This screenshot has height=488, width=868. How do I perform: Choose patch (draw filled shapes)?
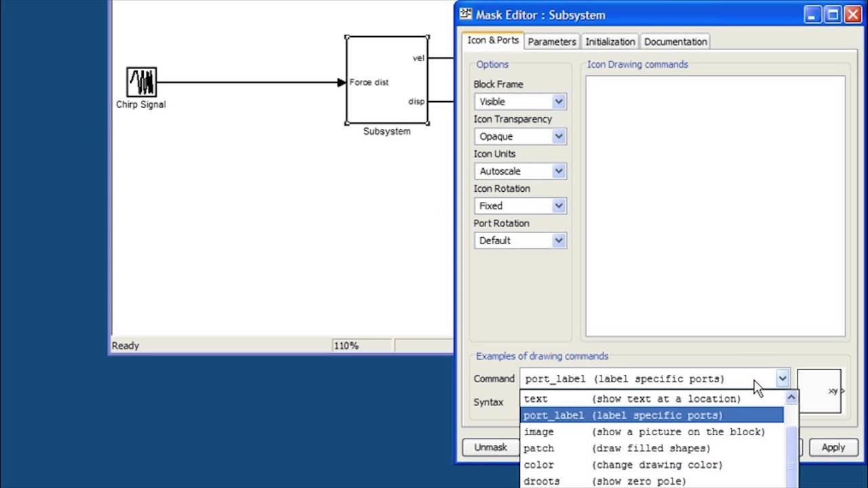[x=652, y=448]
